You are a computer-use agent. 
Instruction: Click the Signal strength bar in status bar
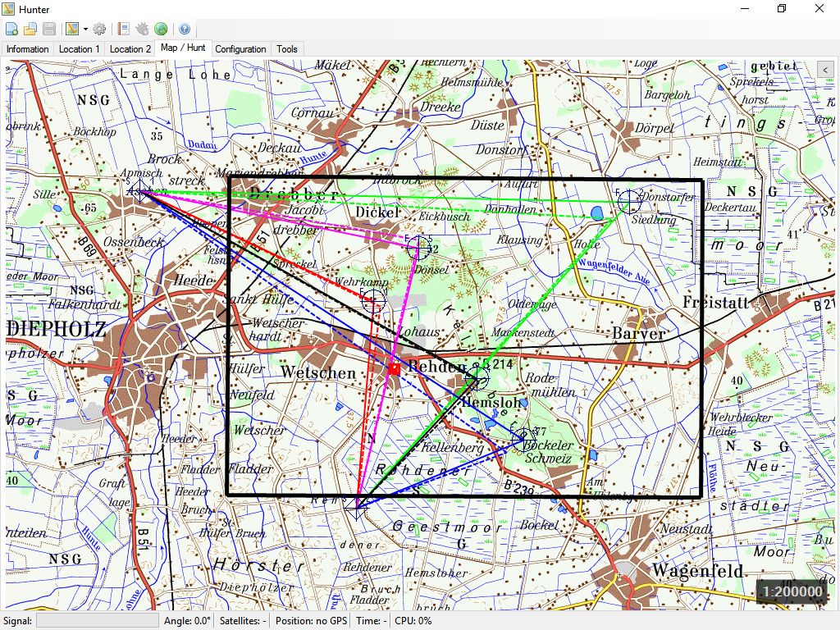[97, 621]
